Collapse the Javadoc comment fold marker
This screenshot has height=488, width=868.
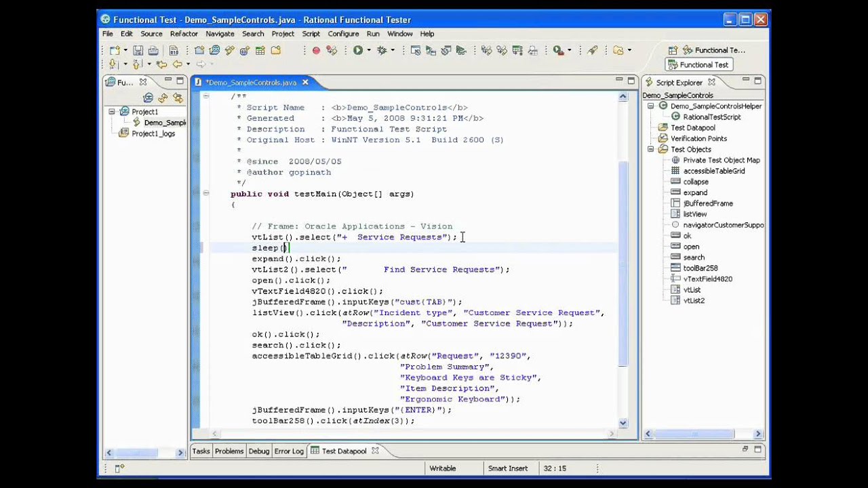[205, 97]
